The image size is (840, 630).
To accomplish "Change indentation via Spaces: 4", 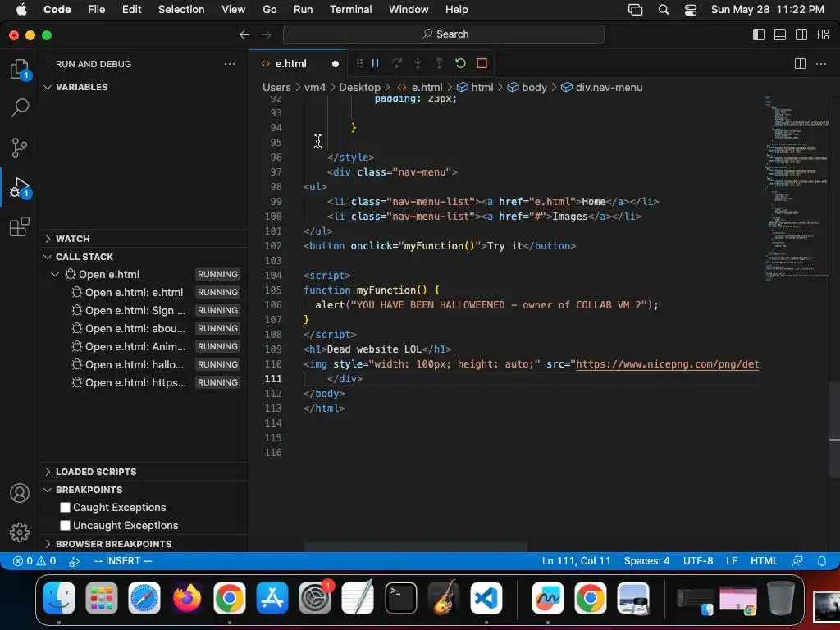I will 646,561.
